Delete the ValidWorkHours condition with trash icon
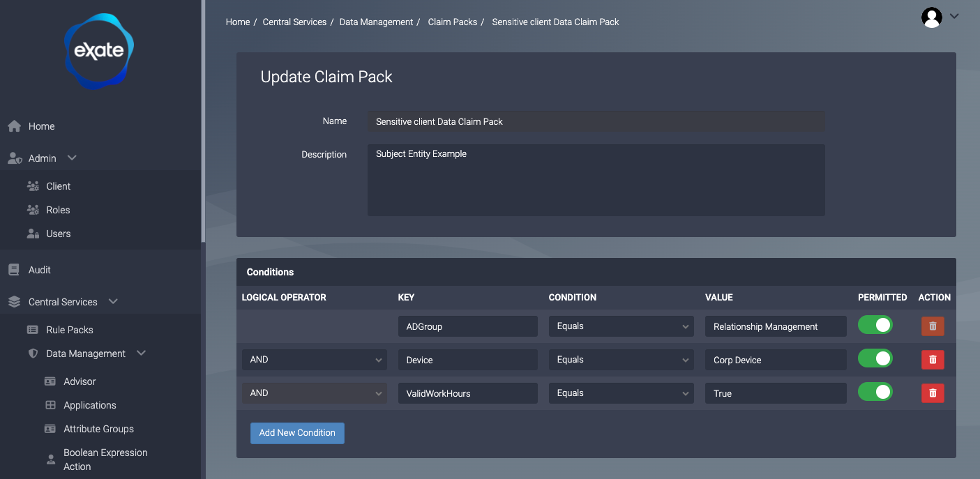The width and height of the screenshot is (980, 479). [933, 393]
